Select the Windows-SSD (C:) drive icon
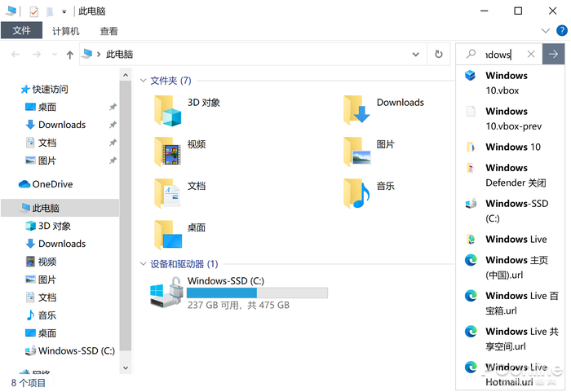The height and width of the screenshot is (392, 571). [166, 293]
